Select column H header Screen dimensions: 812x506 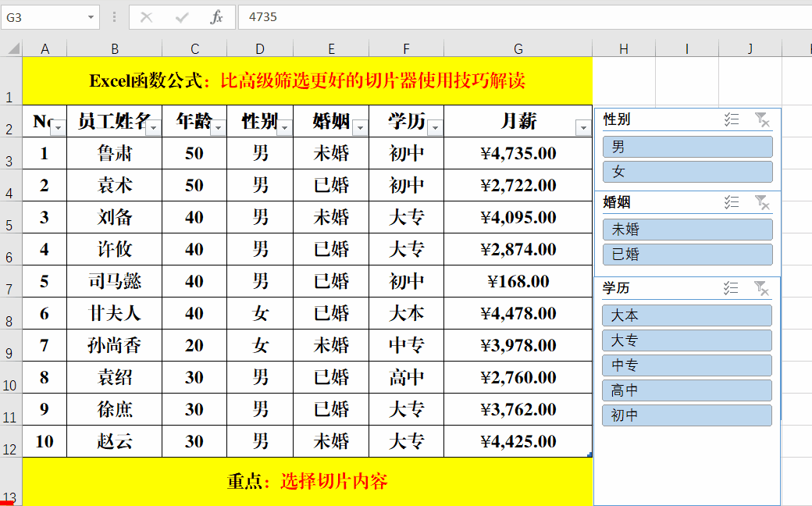coord(624,48)
